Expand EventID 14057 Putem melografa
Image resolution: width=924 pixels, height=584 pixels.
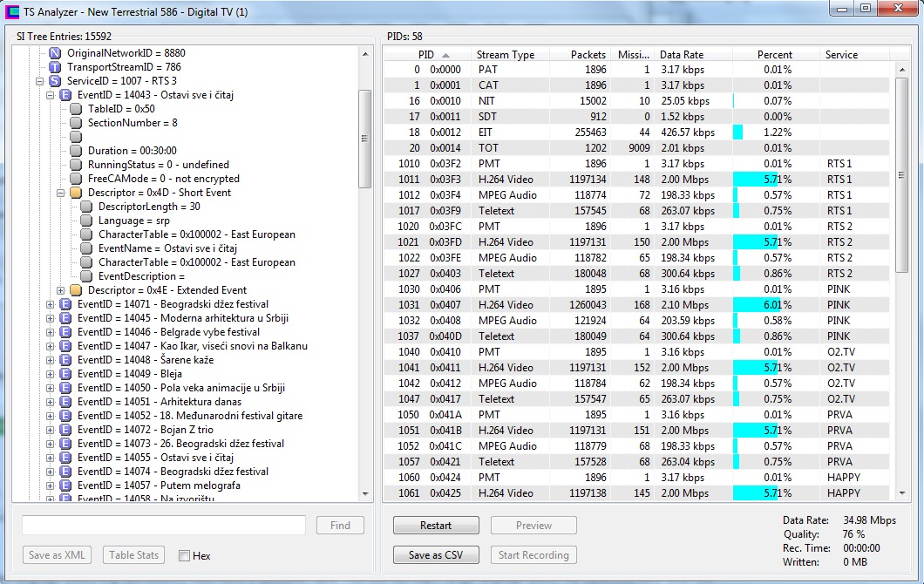50,486
